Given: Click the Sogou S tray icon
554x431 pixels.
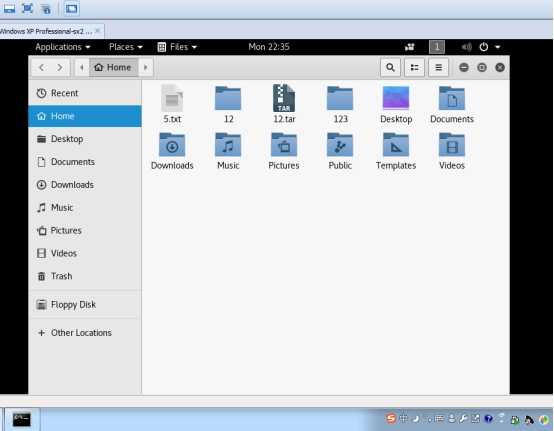Looking at the screenshot, I should 391,419.
